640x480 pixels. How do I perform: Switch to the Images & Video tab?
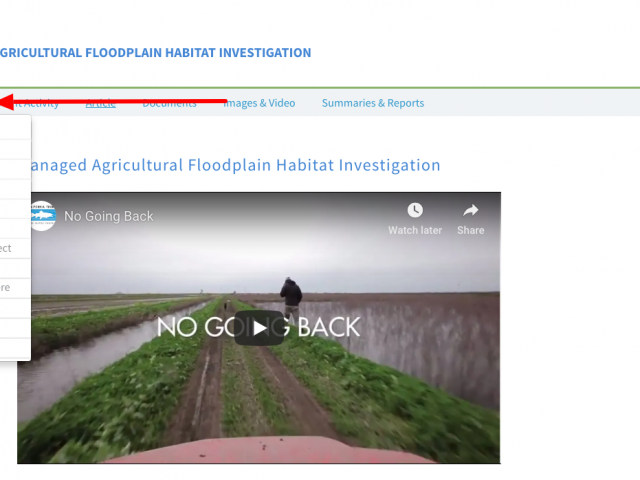(259, 103)
